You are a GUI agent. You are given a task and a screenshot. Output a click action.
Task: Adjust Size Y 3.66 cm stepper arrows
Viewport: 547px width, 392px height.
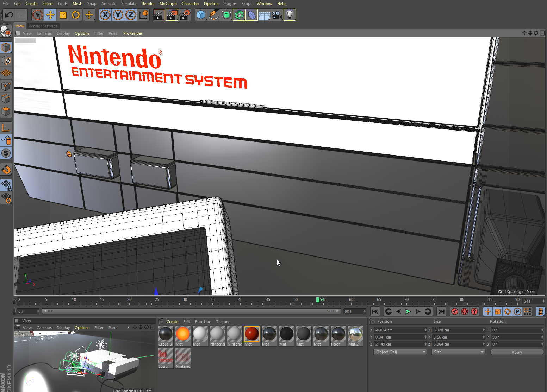483,337
